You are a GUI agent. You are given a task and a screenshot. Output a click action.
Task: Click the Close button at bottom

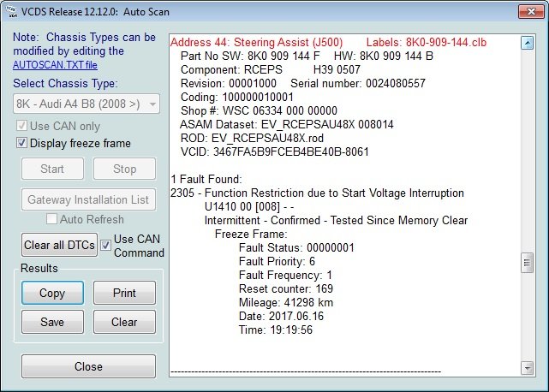(88, 366)
